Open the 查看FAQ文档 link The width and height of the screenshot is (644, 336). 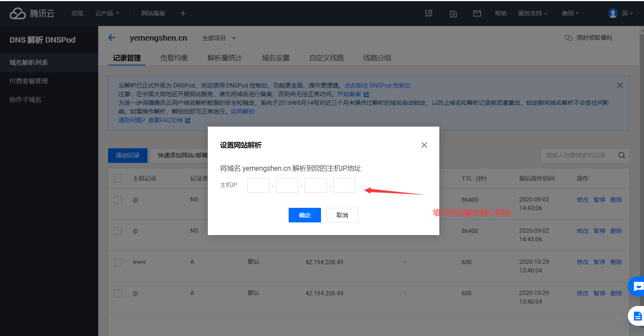pyautogui.click(x=165, y=120)
